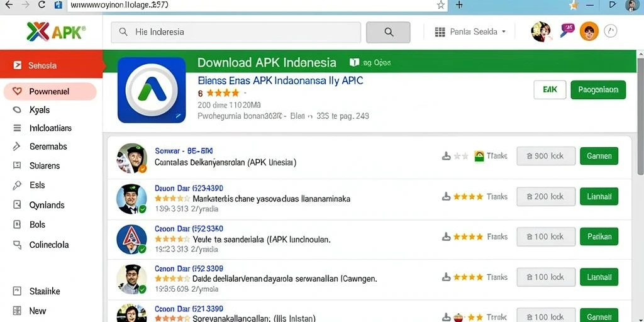Open 'Bols' sidebar item
644x322 pixels.
tap(37, 225)
